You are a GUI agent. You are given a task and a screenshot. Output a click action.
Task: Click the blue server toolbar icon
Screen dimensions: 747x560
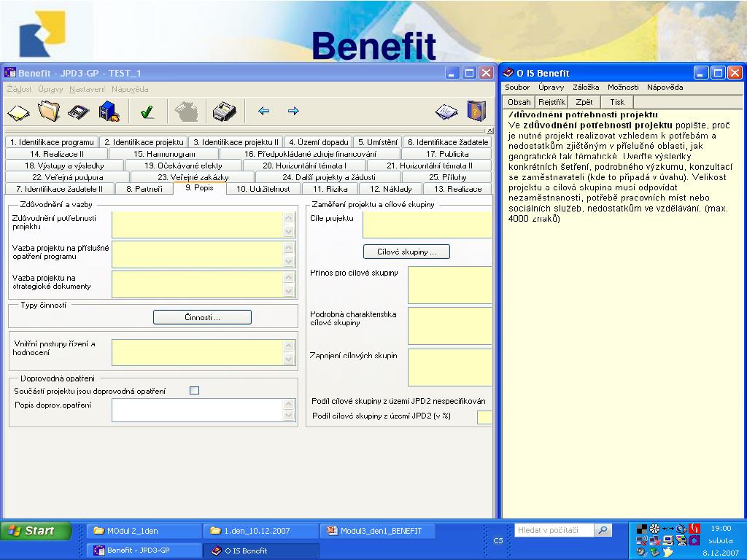(x=109, y=112)
